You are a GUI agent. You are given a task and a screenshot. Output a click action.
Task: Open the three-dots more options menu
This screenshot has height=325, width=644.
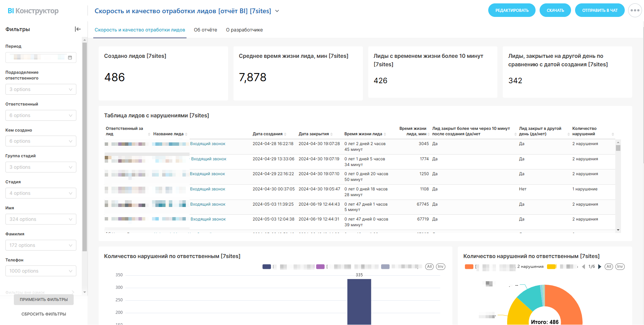(x=635, y=10)
